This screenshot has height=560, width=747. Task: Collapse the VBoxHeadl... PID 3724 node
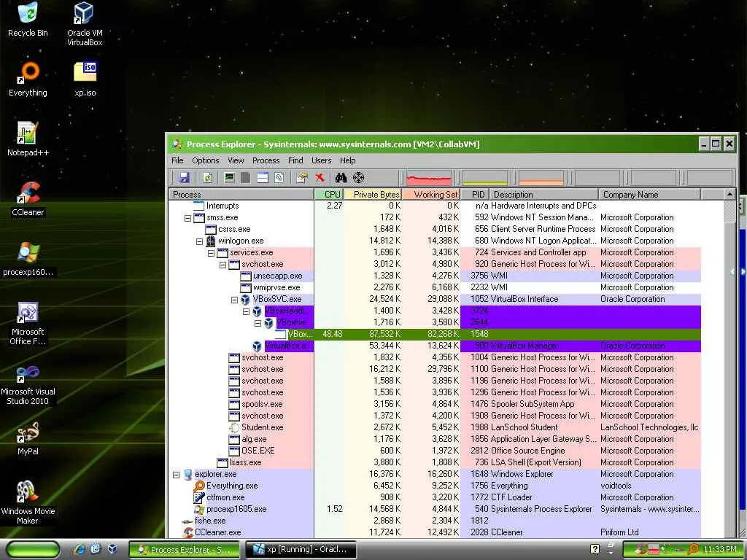(247, 311)
